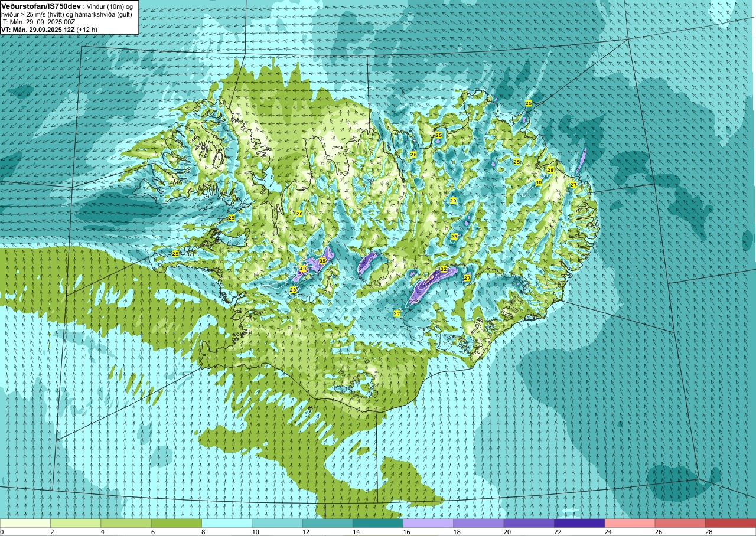The image size is (756, 536).
Task: Pick the 20–22 violet legend swatch
Action: [x=529, y=523]
